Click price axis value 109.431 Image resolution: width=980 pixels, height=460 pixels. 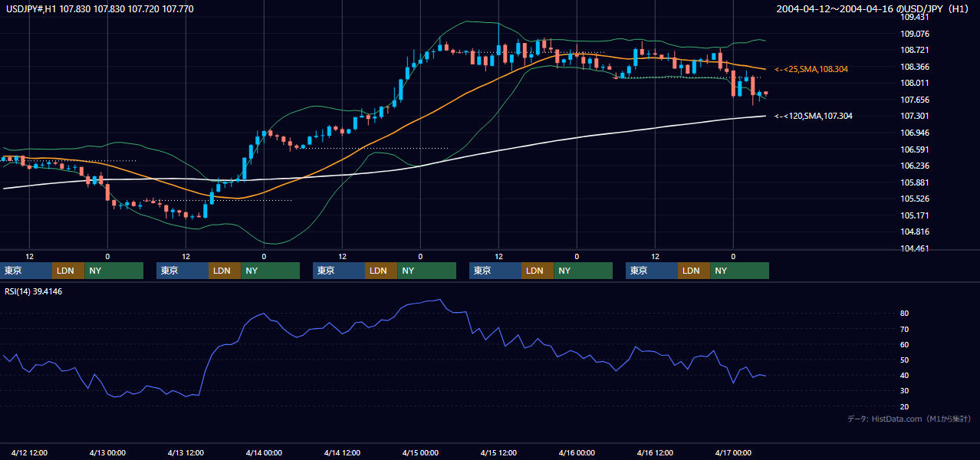pyautogui.click(x=915, y=17)
